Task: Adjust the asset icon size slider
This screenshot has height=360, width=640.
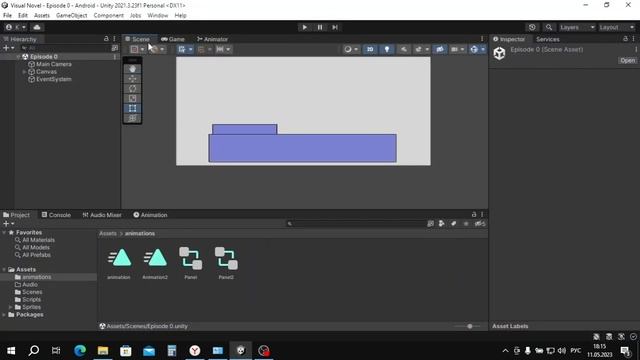Action: tap(470, 326)
